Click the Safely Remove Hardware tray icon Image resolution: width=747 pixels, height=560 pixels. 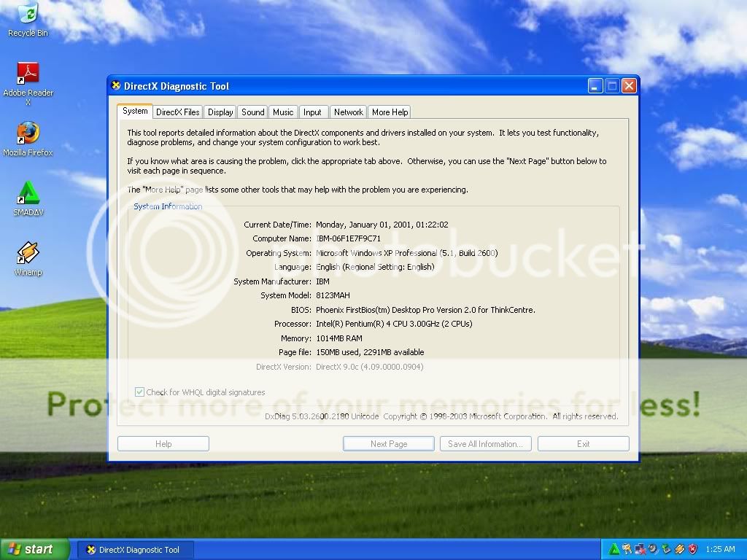666,550
